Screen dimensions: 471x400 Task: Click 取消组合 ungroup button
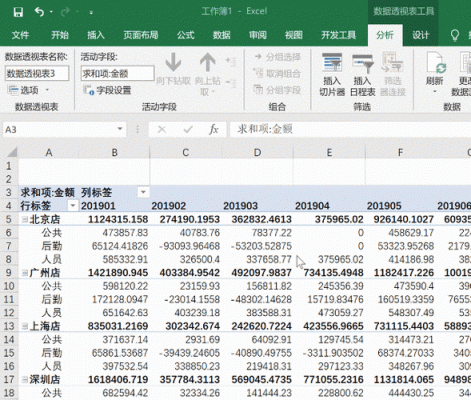click(277, 73)
